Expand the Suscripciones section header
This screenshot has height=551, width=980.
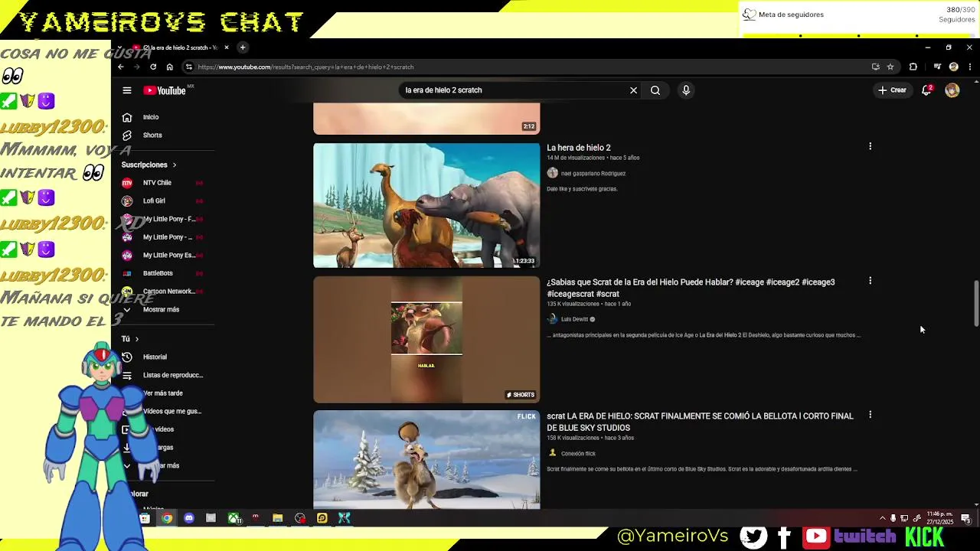pos(149,165)
